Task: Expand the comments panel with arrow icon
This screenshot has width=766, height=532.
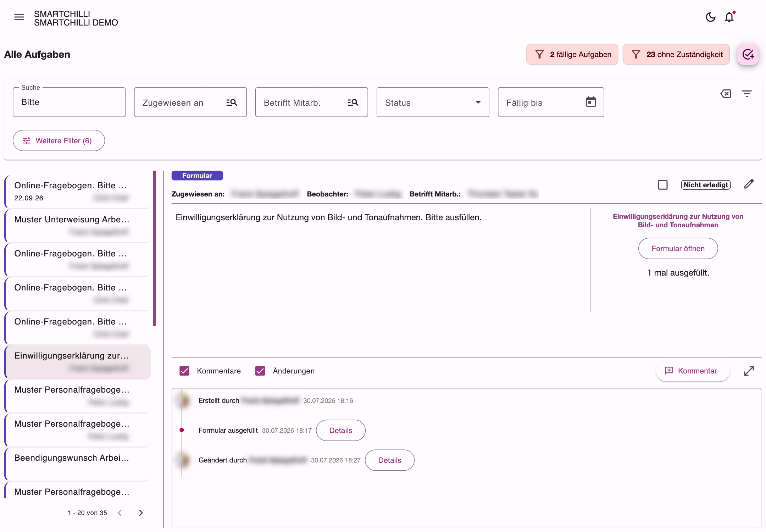Action: click(x=749, y=371)
